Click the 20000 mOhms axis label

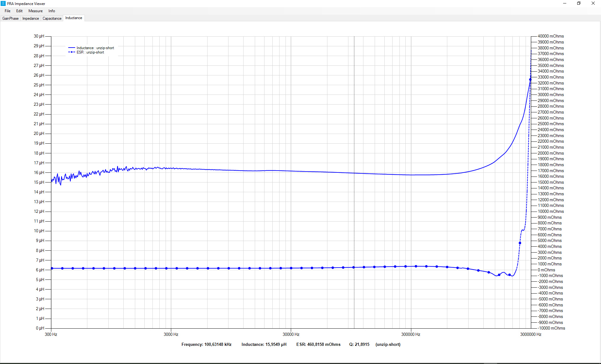pos(551,153)
